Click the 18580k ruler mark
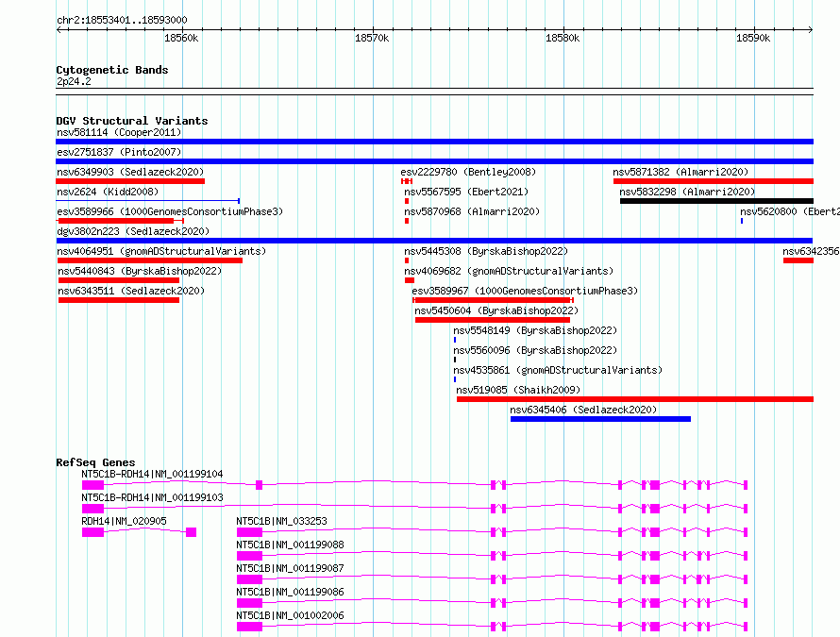The height and width of the screenshot is (637, 840). point(563,38)
